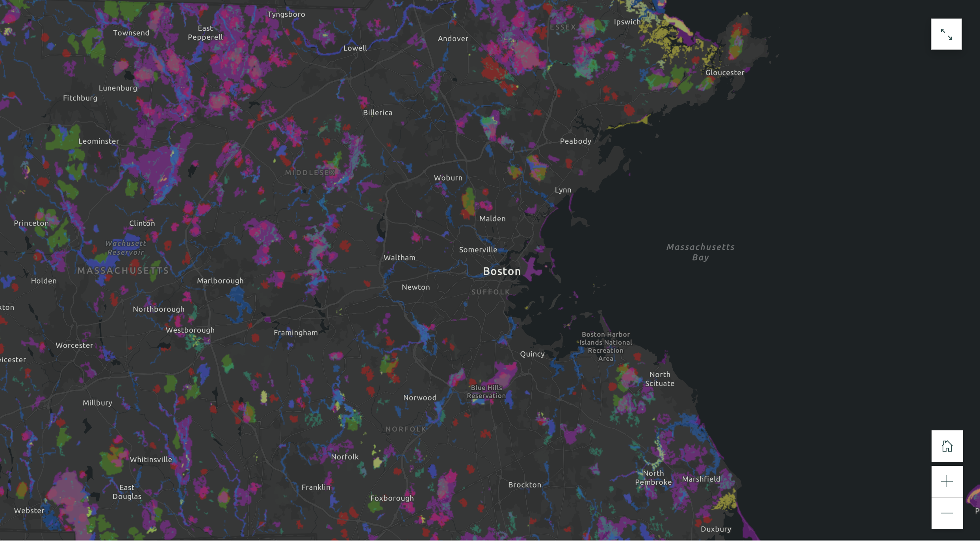Click the ESSEX county label

563,27
